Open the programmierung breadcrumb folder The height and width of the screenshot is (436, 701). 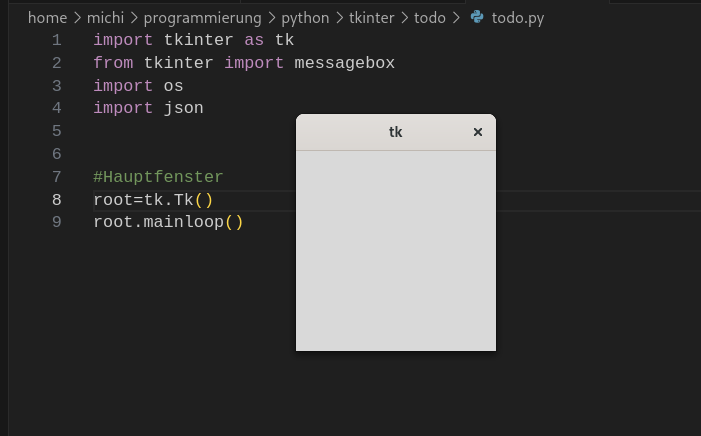coord(203,18)
